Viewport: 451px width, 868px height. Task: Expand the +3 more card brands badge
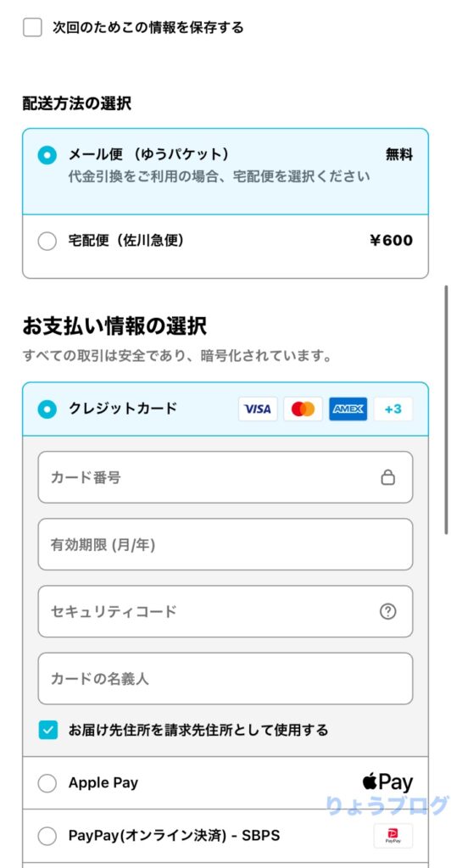pyautogui.click(x=393, y=409)
